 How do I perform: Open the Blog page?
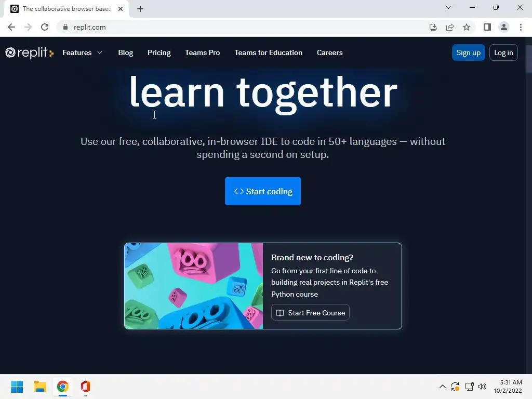tap(126, 52)
